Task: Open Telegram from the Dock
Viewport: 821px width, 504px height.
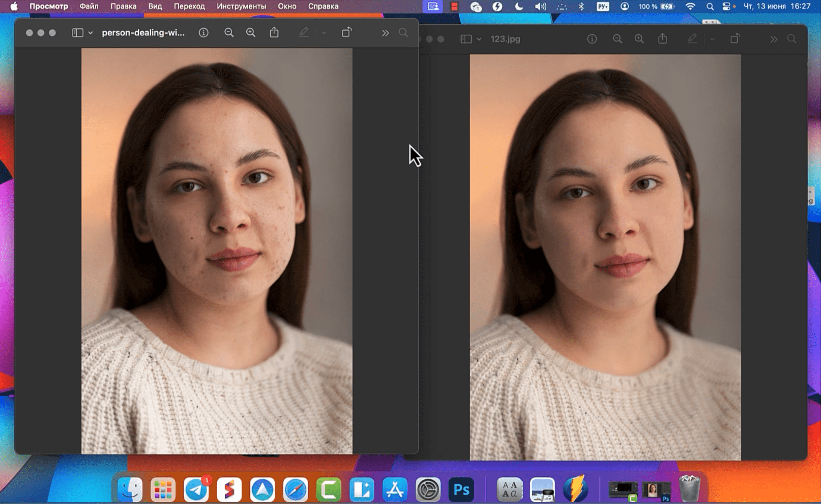Action: [x=196, y=489]
